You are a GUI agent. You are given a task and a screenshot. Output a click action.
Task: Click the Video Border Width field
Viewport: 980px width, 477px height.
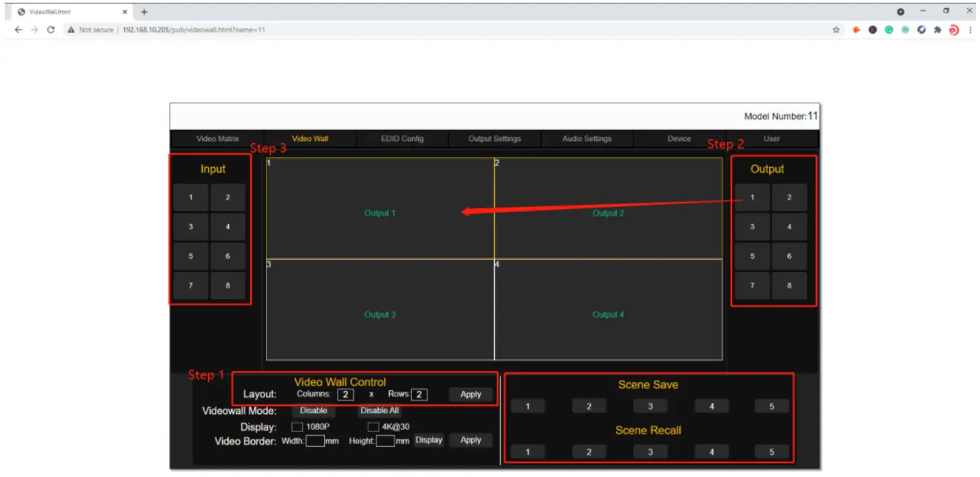[x=315, y=441]
